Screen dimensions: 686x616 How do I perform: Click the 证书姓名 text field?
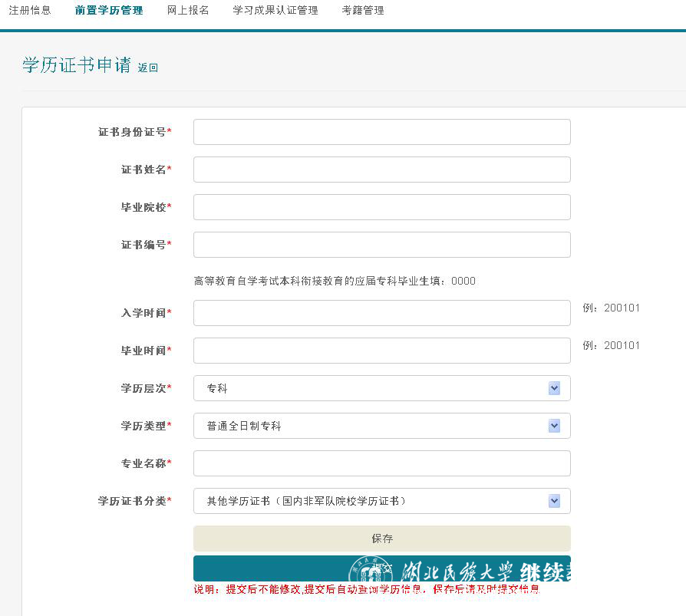coord(381,170)
